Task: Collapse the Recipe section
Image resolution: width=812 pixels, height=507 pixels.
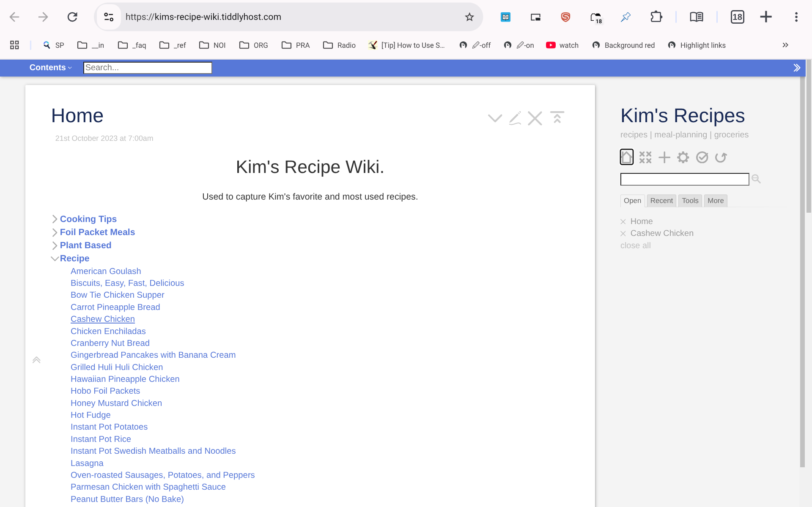Action: click(55, 258)
